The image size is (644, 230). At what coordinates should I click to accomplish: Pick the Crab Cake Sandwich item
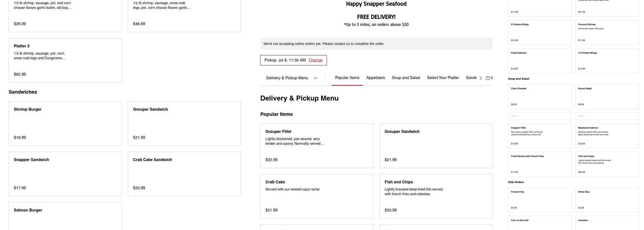click(x=184, y=174)
